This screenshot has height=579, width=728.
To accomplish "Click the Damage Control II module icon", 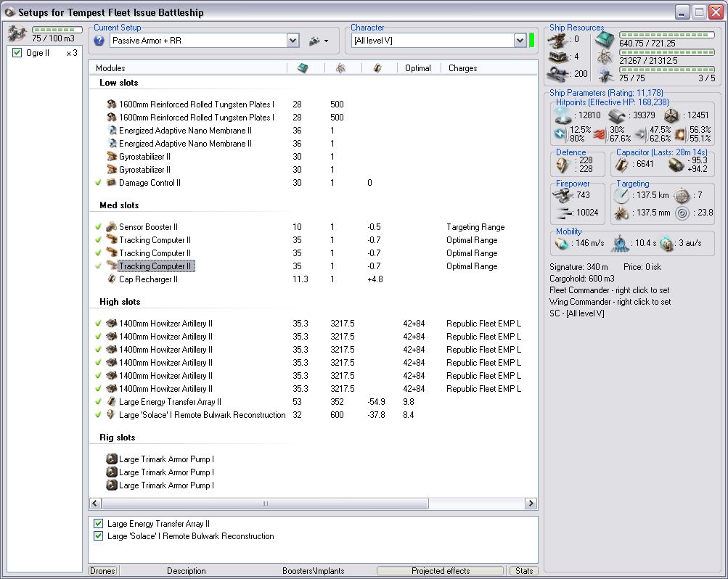I will [x=112, y=183].
